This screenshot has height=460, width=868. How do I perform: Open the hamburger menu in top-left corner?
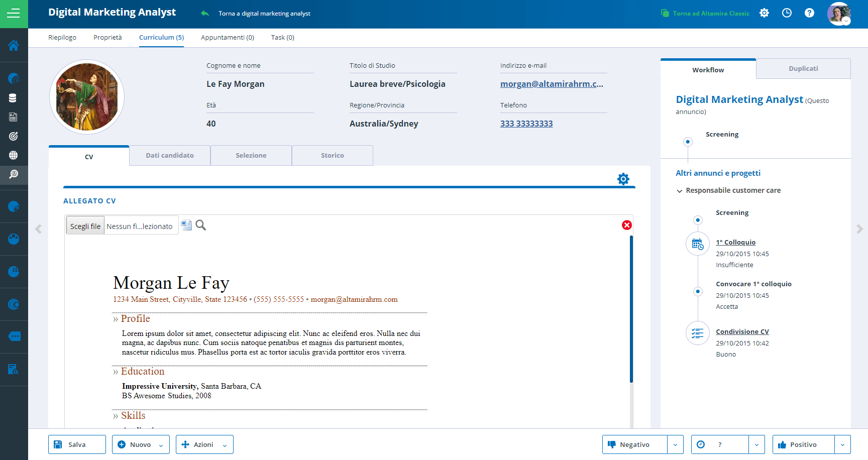tap(14, 14)
